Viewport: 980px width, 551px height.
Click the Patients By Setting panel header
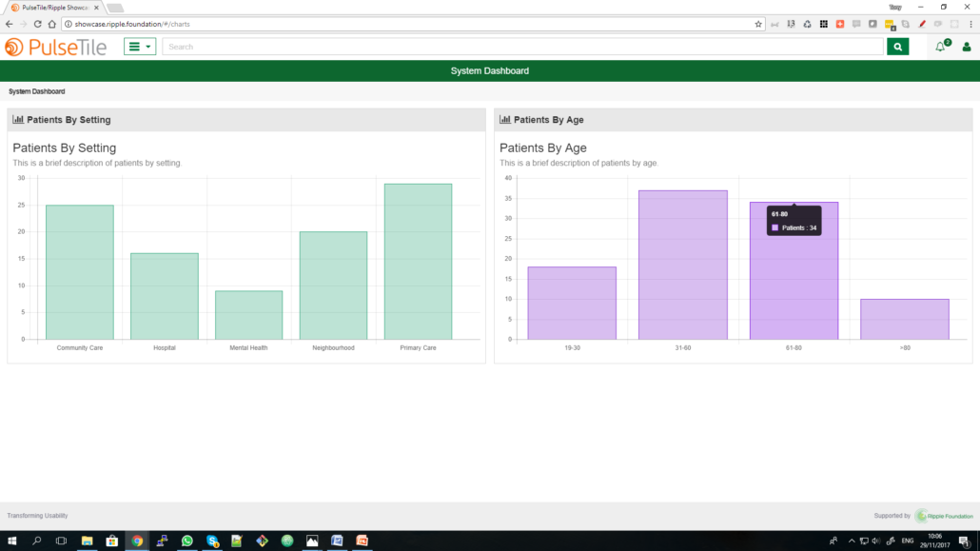click(x=245, y=120)
